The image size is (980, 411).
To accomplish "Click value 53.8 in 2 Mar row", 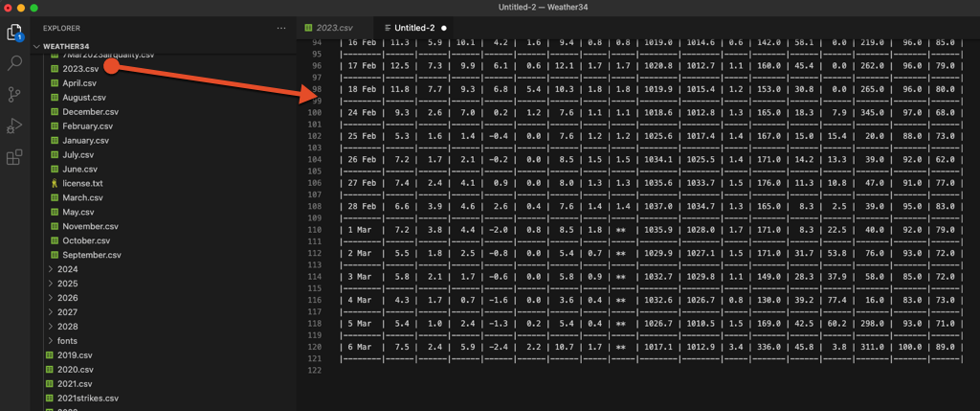I will [835, 253].
